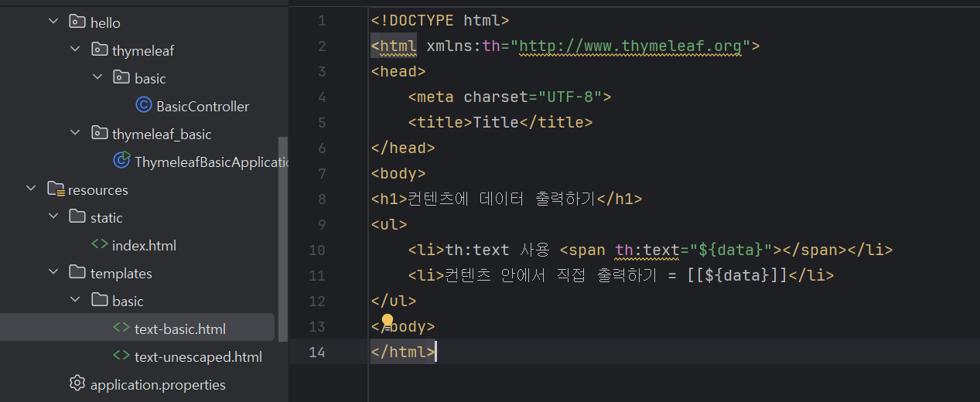The width and height of the screenshot is (980, 402).
Task: Select the thymeleaf_basic package label
Action: pos(162,134)
